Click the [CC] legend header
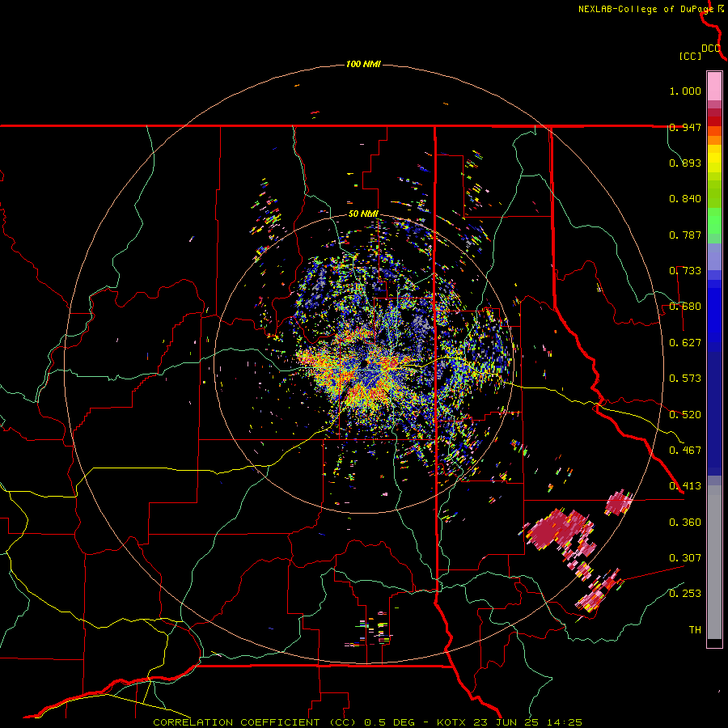The height and width of the screenshot is (728, 728). coord(690,56)
